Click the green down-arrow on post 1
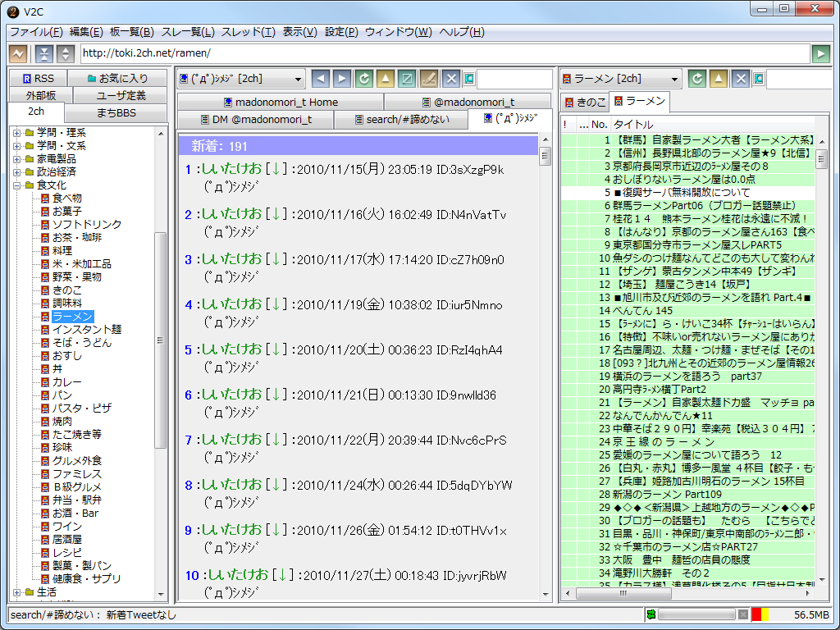This screenshot has width=840, height=630. coord(276,169)
